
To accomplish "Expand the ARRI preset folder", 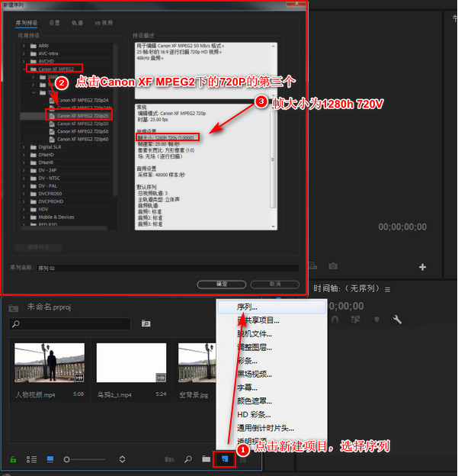I will (24, 46).
